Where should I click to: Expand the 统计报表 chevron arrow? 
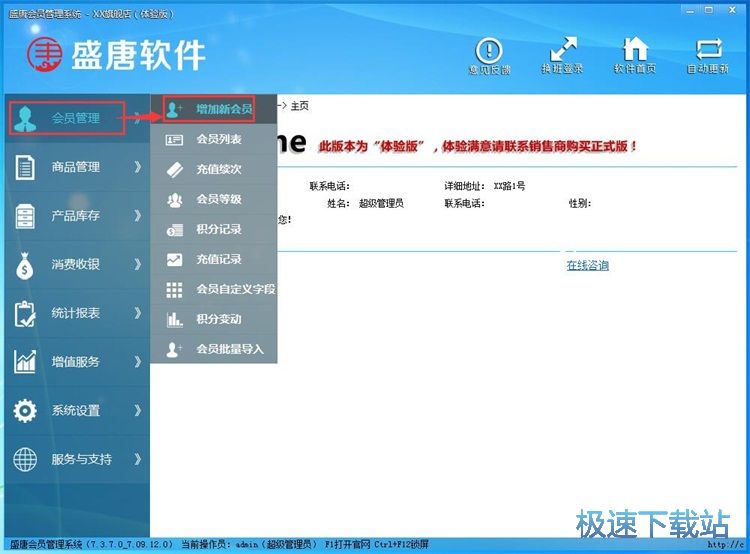[x=138, y=312]
